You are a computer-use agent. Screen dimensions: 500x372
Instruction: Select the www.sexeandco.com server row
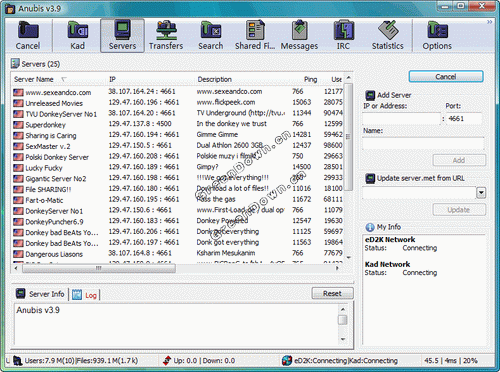[178, 92]
